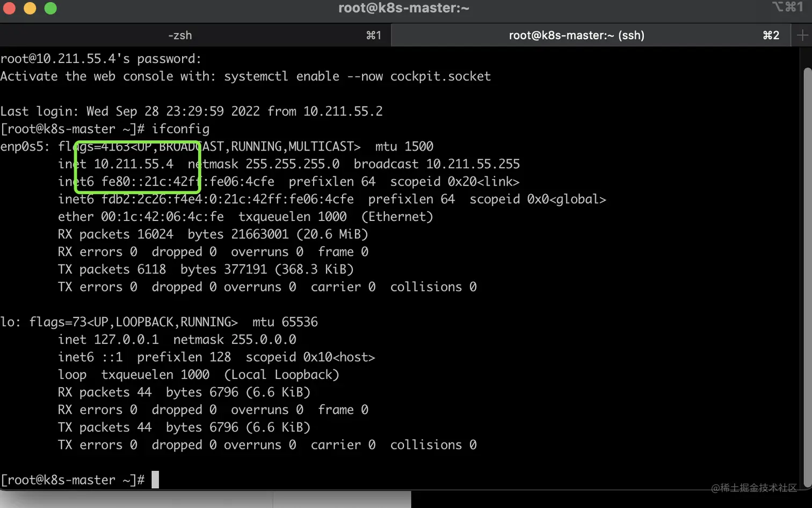
Task: Click 'prefixlen 128' on loopback inet6 line
Action: (x=184, y=357)
